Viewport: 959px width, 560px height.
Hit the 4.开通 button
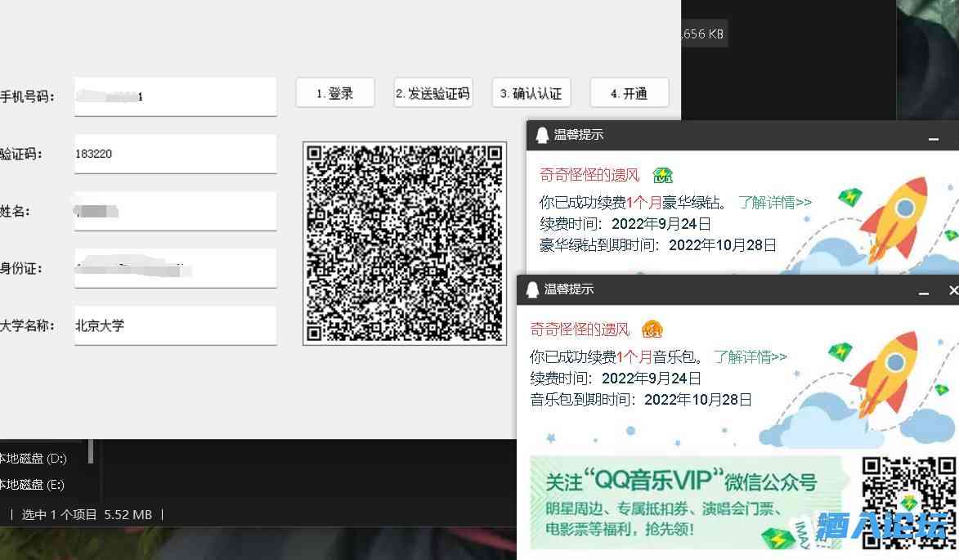coord(629,93)
